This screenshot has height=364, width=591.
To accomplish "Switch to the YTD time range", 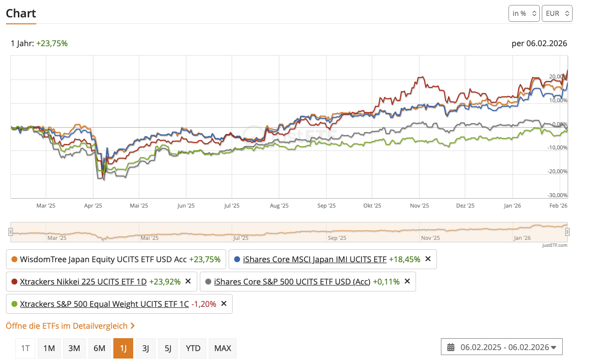I will [193, 348].
